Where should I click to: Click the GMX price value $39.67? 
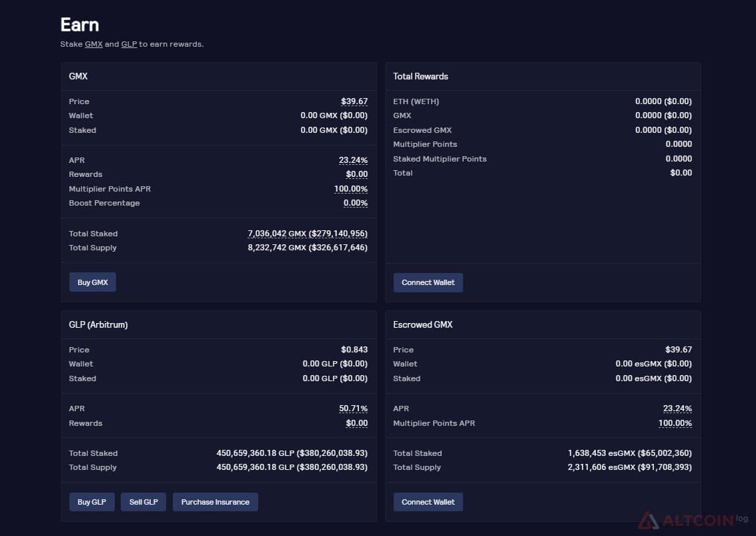tap(354, 101)
